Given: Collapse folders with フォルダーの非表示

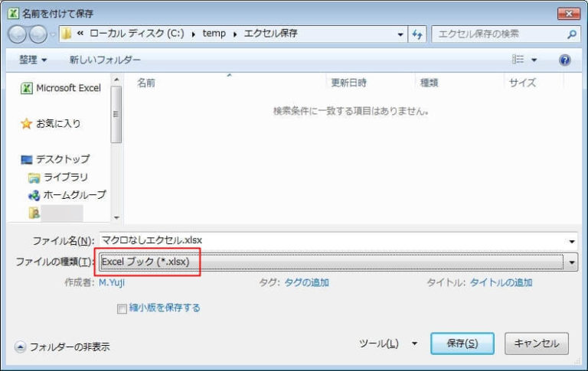Looking at the screenshot, I should coord(62,347).
